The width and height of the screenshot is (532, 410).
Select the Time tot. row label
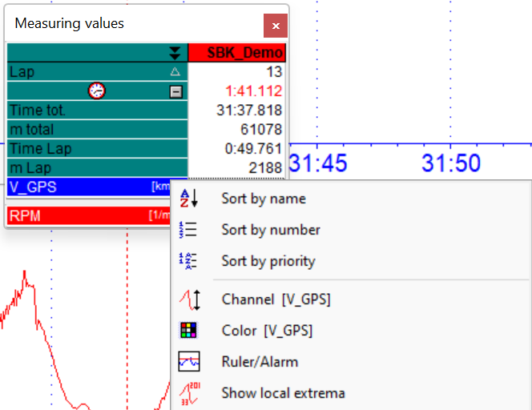coord(38,111)
